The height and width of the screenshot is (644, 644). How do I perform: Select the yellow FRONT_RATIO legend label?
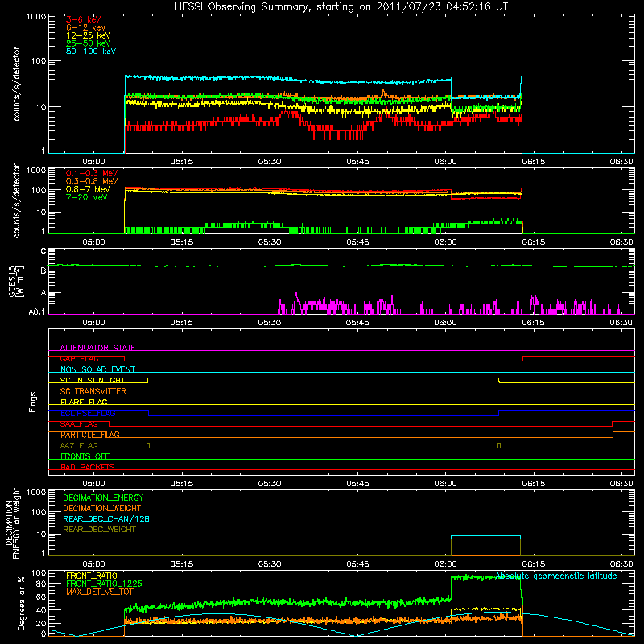tap(92, 576)
